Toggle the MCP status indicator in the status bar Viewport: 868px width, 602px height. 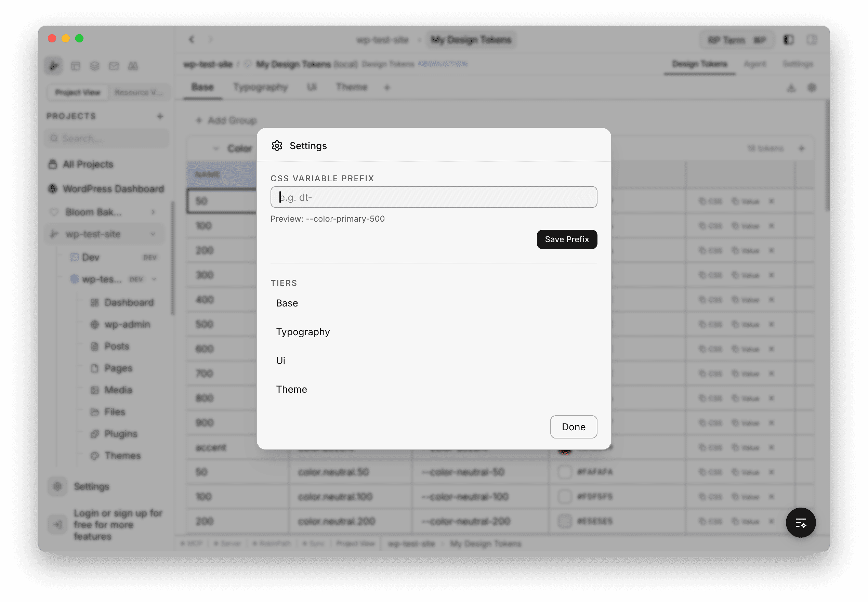[x=192, y=543]
